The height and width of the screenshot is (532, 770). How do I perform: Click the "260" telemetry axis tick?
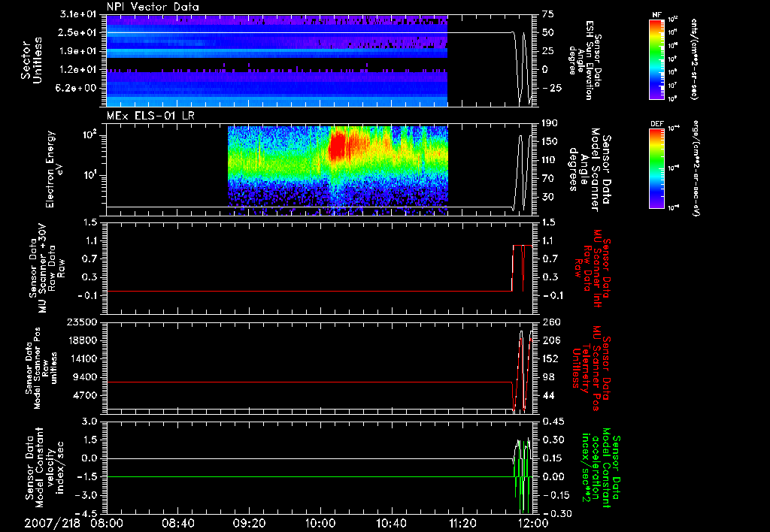550,322
